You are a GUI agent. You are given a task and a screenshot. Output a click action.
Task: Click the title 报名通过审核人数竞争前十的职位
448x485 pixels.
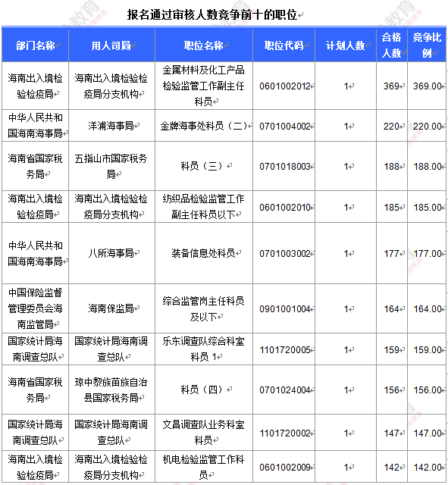point(212,14)
